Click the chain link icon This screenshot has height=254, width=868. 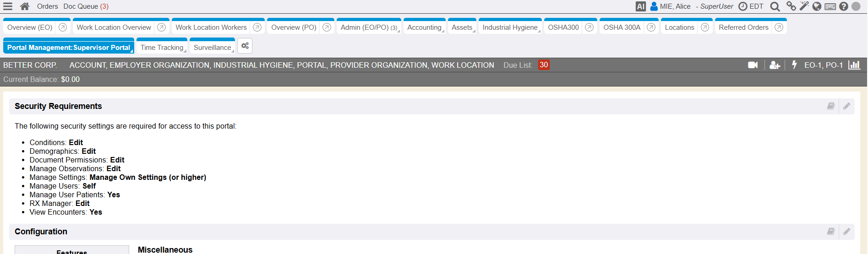[791, 6]
